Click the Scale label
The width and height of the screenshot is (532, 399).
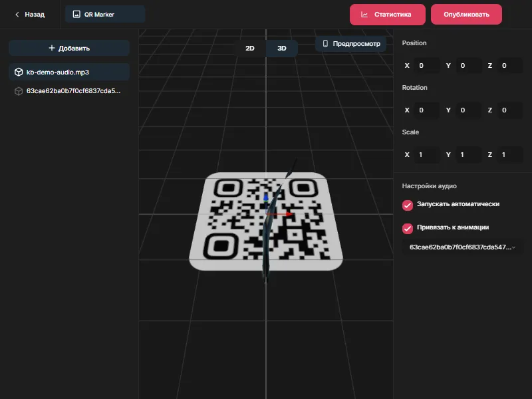410,132
